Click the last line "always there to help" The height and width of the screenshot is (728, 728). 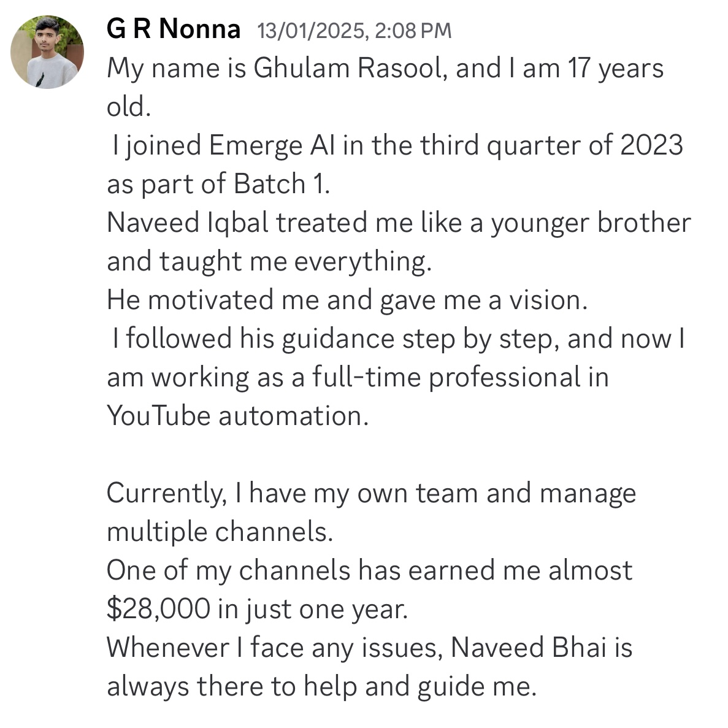point(322,687)
